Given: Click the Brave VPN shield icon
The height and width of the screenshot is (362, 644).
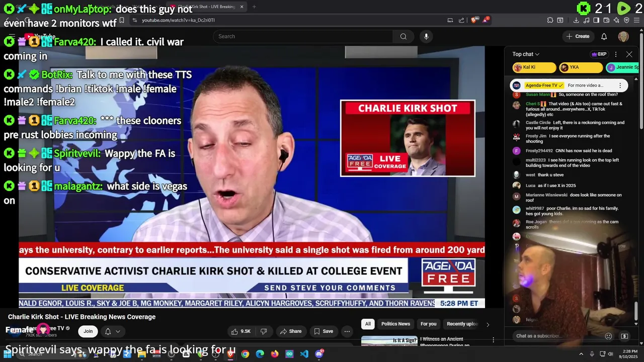Looking at the screenshot, I should click(626, 20).
